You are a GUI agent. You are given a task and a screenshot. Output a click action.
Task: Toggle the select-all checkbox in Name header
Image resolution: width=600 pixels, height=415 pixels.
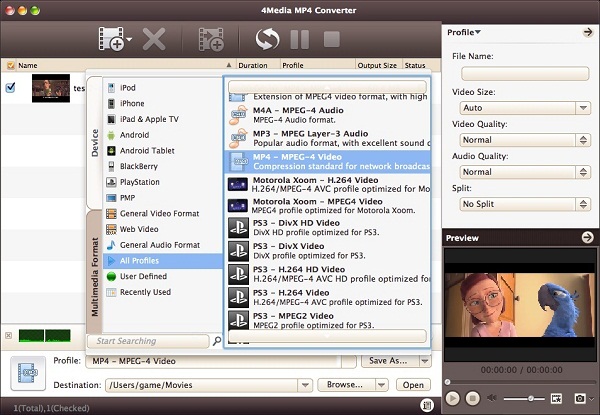click(10, 65)
